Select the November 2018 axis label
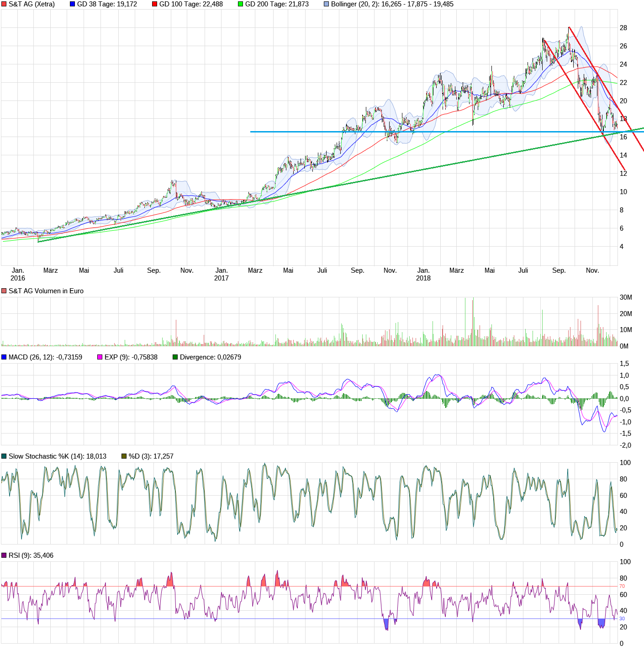This screenshot has height=650, width=644. (592, 270)
